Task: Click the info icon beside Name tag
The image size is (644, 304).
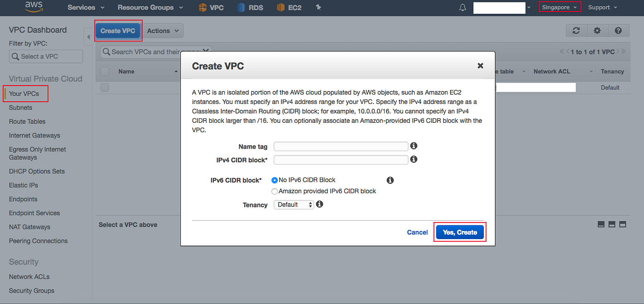Action: tap(413, 146)
